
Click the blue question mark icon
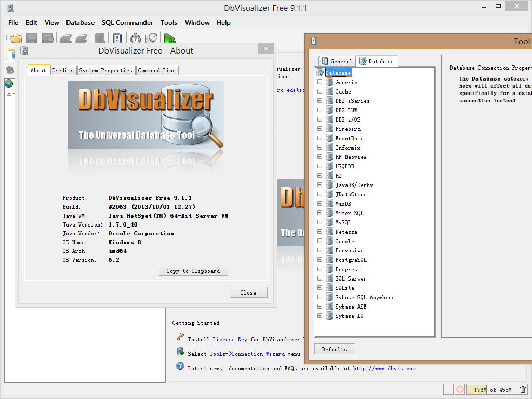(180, 366)
